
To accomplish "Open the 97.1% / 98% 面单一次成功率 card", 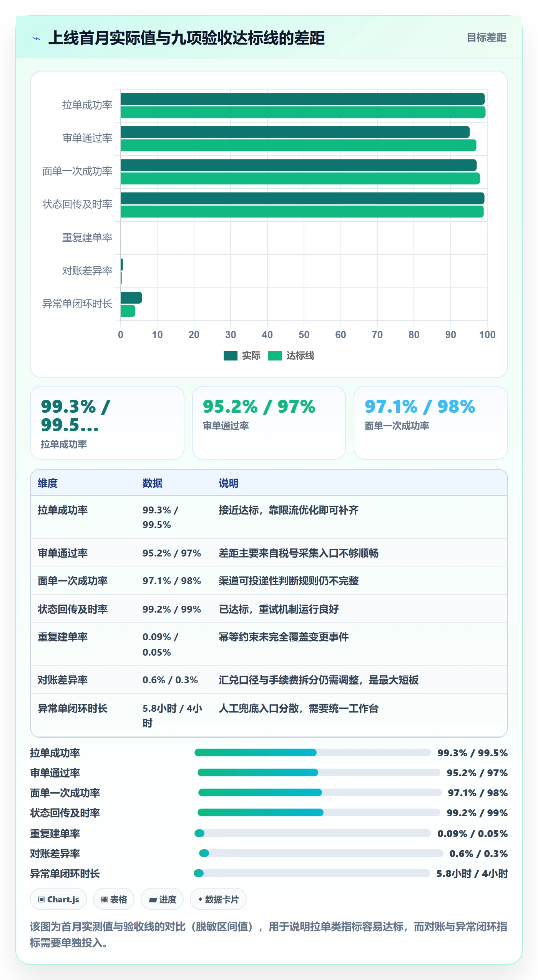I will pos(431,423).
